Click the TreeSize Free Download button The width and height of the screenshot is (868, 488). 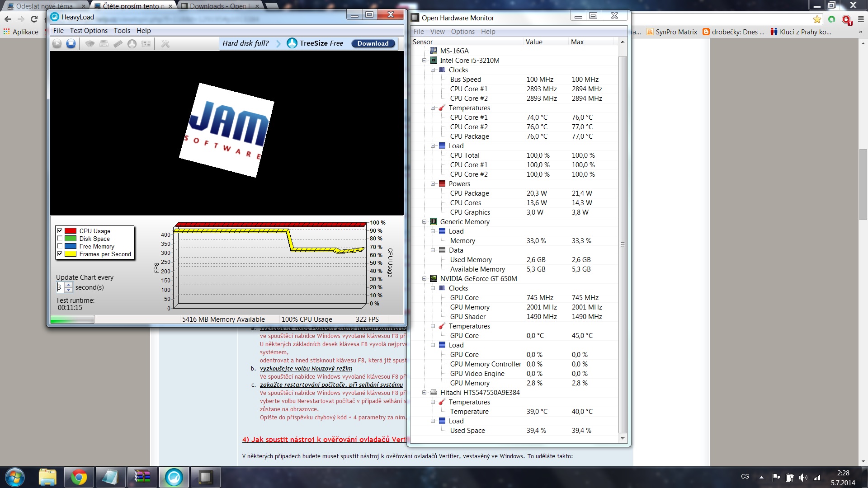click(373, 43)
